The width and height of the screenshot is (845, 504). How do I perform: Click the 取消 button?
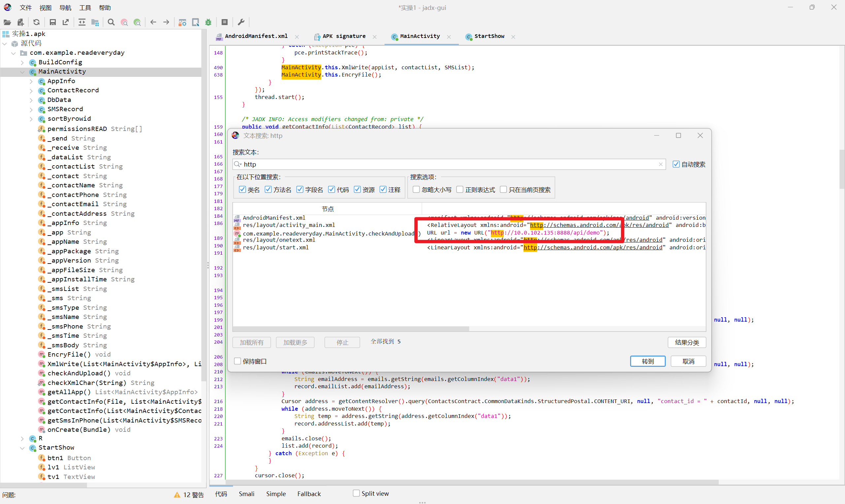click(x=688, y=361)
